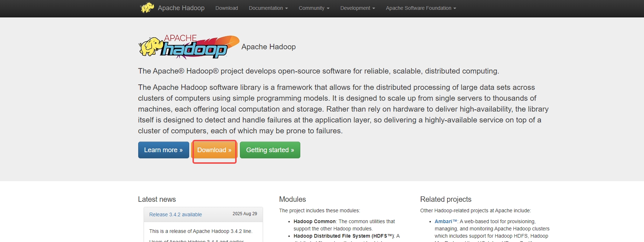Open the Download navbar item

pos(226,8)
